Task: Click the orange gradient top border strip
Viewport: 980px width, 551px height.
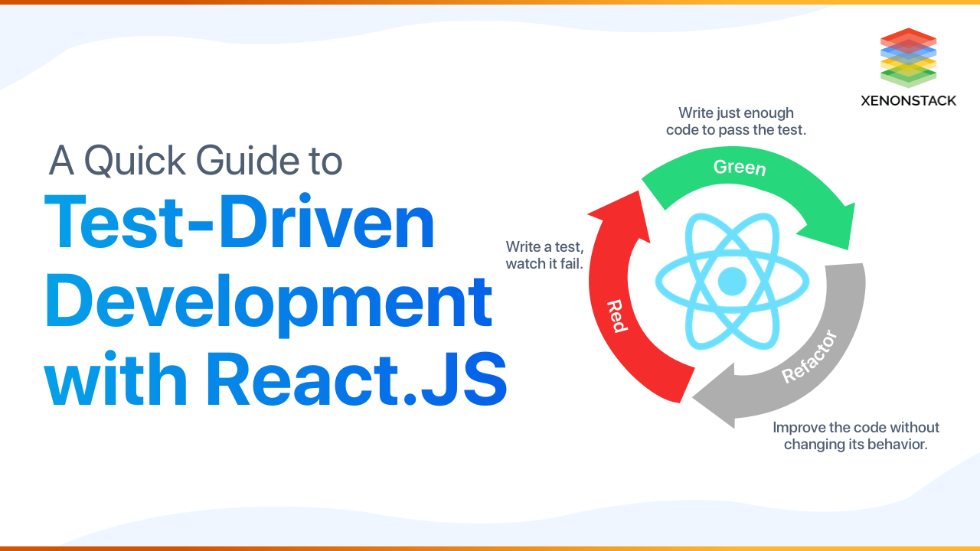Action: point(490,5)
